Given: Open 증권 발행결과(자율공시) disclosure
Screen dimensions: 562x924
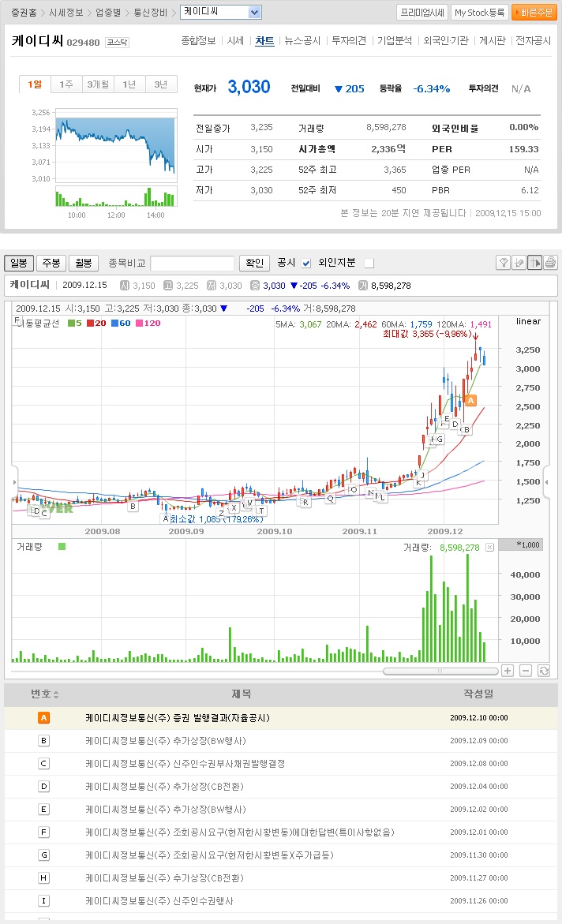Looking at the screenshot, I should click(x=178, y=718).
